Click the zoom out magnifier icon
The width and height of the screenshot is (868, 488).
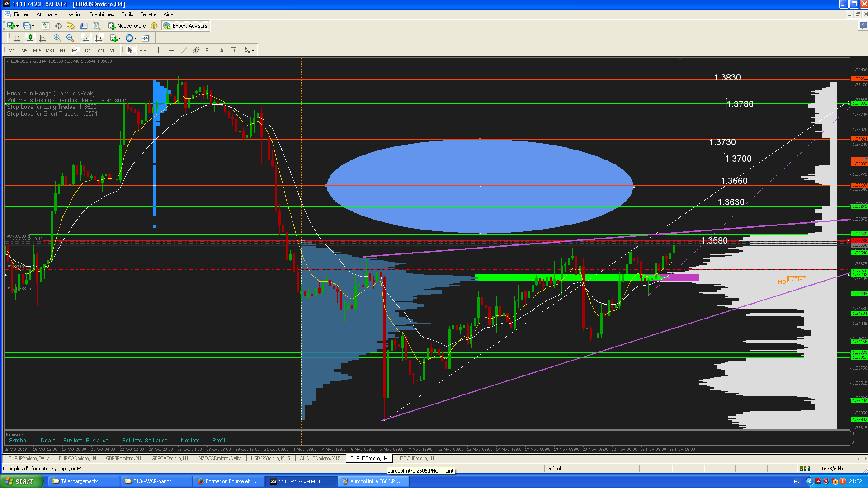pyautogui.click(x=70, y=38)
